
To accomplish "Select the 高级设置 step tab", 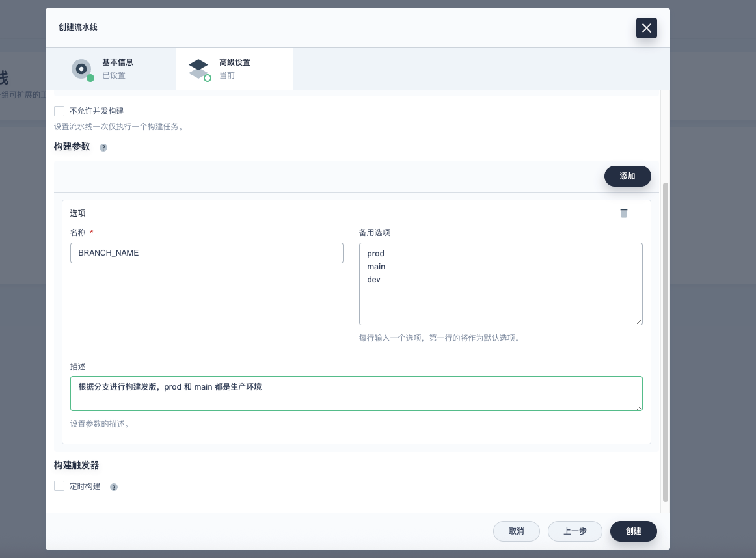I will [234, 68].
